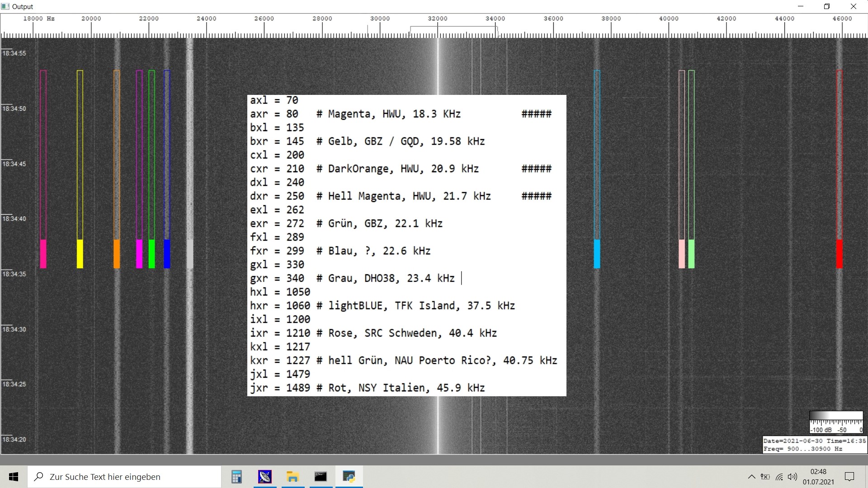Click the 'Date=2021-06-30 Time=16:35' info line
This screenshot has width=868, height=488.
pos(815,441)
